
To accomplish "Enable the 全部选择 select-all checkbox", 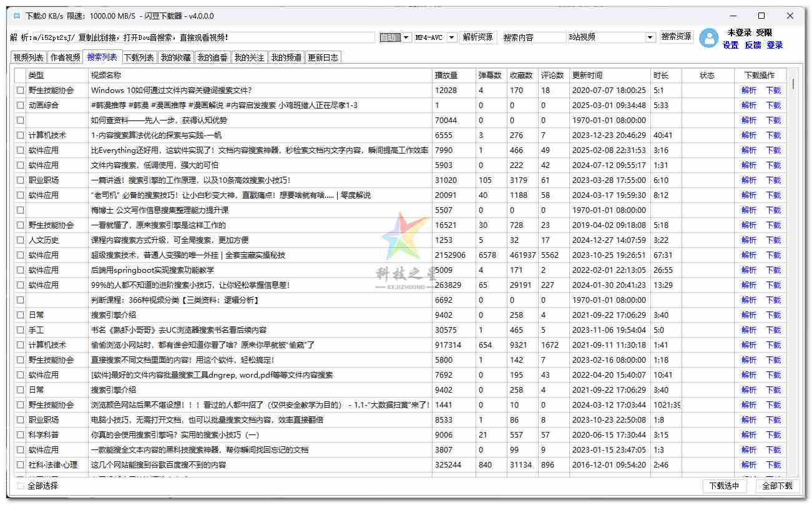I will pos(21,486).
